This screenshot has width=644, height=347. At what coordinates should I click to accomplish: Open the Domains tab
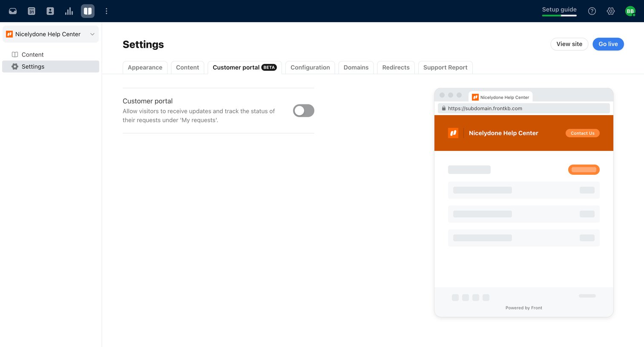coord(356,67)
